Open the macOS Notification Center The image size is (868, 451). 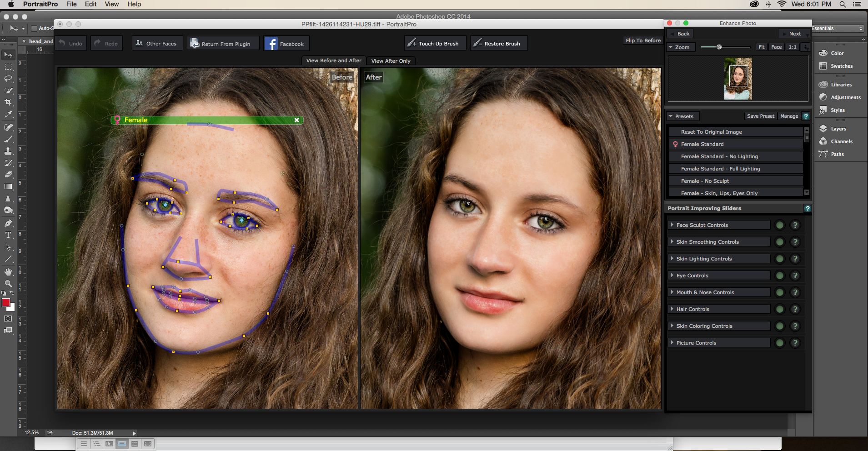(x=857, y=4)
